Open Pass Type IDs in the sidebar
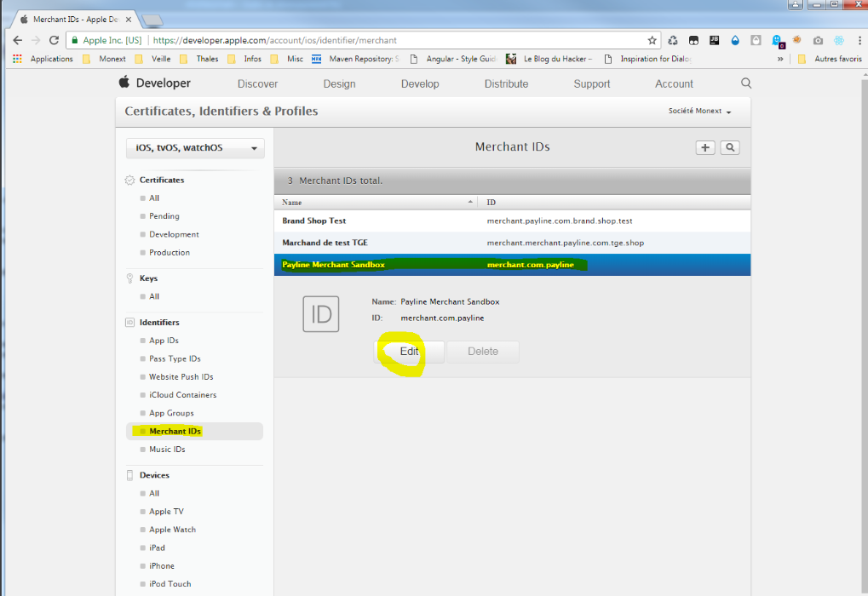868x596 pixels. tap(175, 359)
